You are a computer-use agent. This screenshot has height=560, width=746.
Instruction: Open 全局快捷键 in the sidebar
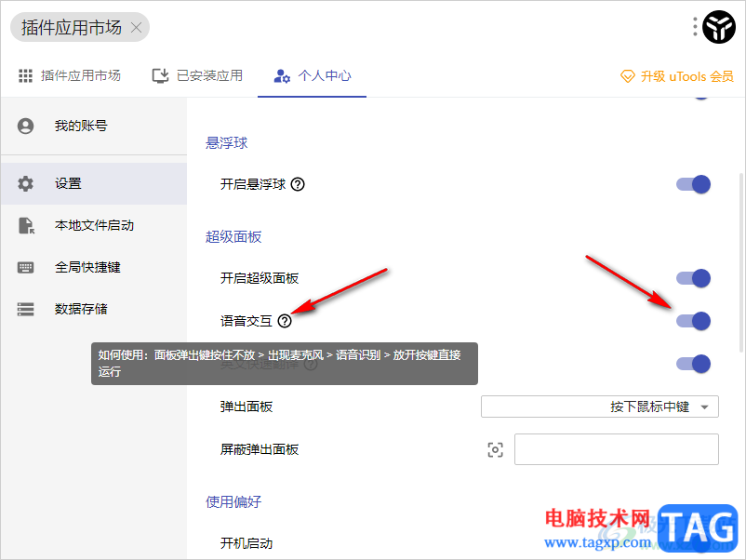coord(94,267)
